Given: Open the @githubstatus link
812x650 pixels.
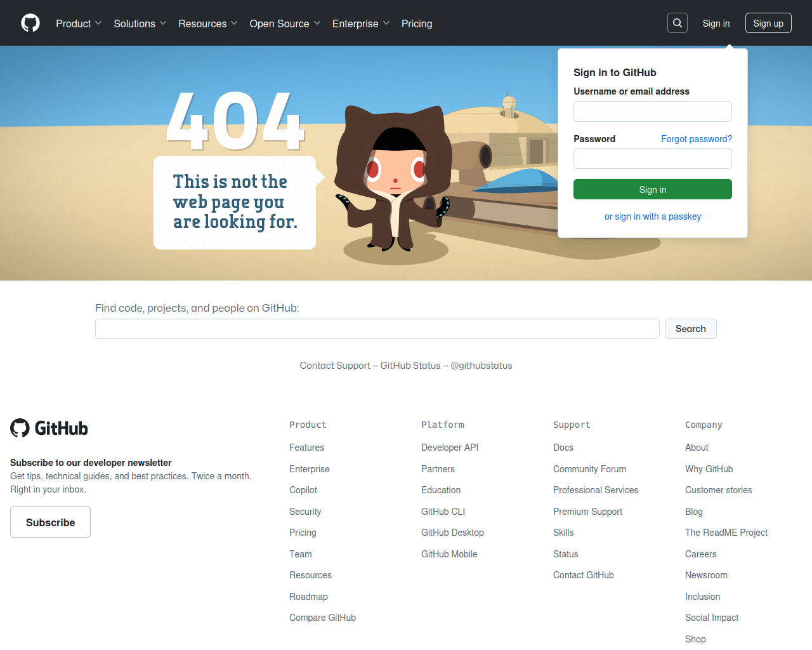Looking at the screenshot, I should [x=481, y=366].
